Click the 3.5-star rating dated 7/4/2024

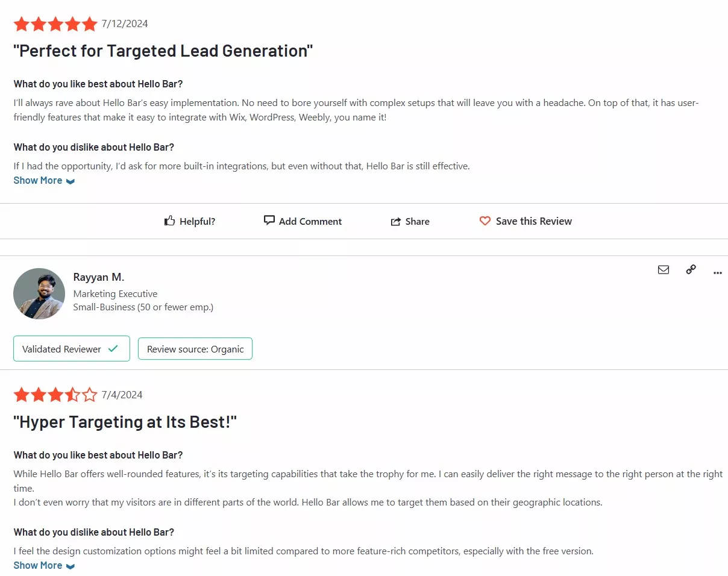(x=55, y=395)
